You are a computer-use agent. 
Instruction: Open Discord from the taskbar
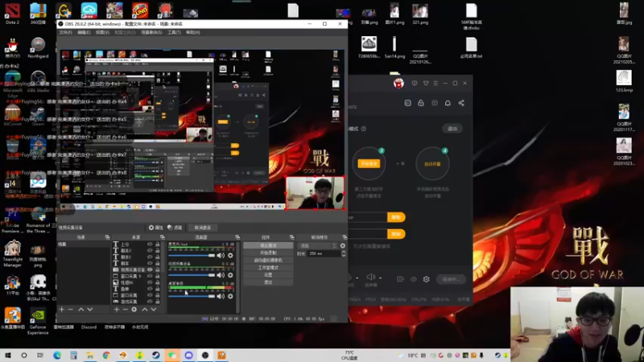click(188, 355)
